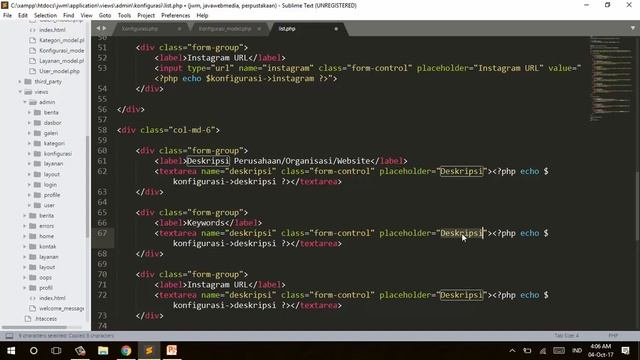This screenshot has width=640, height=360.
Task: Click the unsaved dot on list.php tab
Action: click(x=336, y=29)
